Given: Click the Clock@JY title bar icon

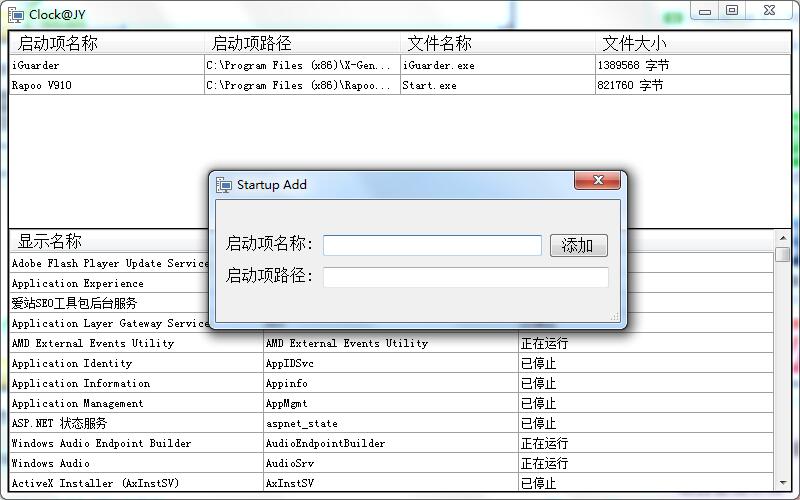Looking at the screenshot, I should pyautogui.click(x=16, y=14).
